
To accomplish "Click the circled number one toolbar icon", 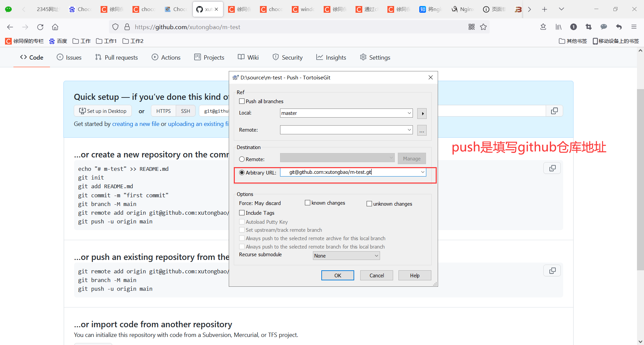I will pyautogui.click(x=574, y=27).
